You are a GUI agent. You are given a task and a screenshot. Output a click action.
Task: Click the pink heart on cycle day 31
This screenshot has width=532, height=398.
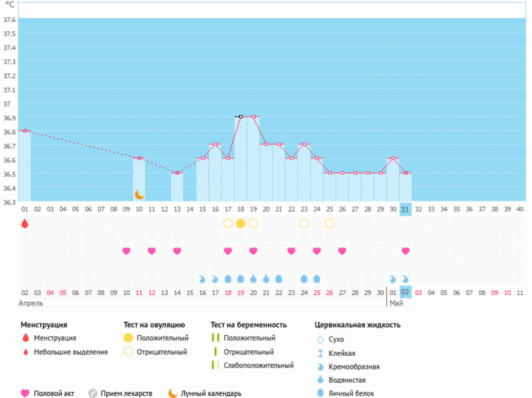tap(406, 251)
